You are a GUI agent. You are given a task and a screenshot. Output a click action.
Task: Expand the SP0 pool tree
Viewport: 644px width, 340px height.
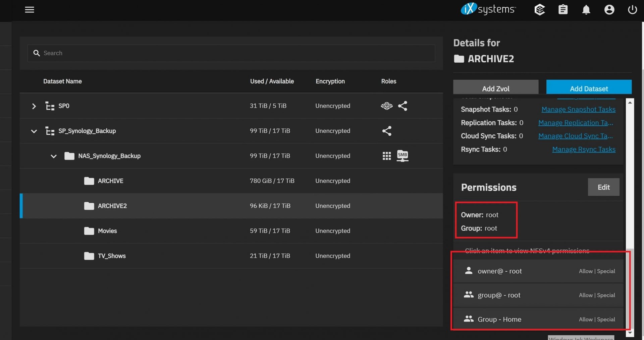click(34, 106)
